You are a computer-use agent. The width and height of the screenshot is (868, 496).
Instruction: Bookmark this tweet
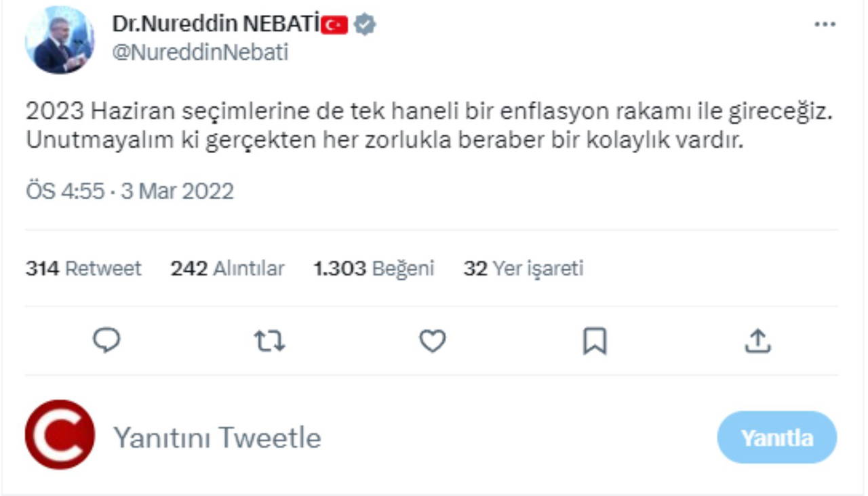pyautogui.click(x=595, y=341)
